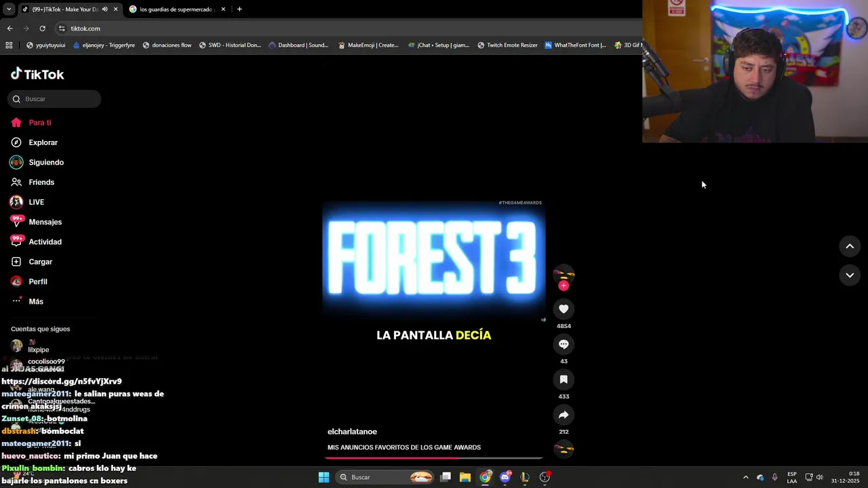Screen dimensions: 868x488
Task: Go back in the browser
Action: (9, 28)
